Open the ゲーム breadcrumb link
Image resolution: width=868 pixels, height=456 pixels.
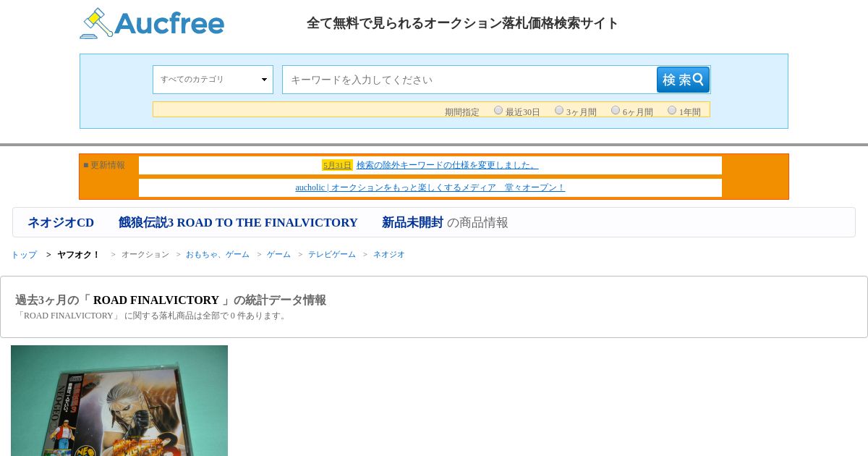278,255
